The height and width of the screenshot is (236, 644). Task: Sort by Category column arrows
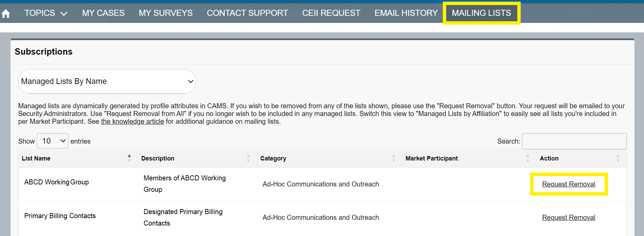click(x=394, y=158)
